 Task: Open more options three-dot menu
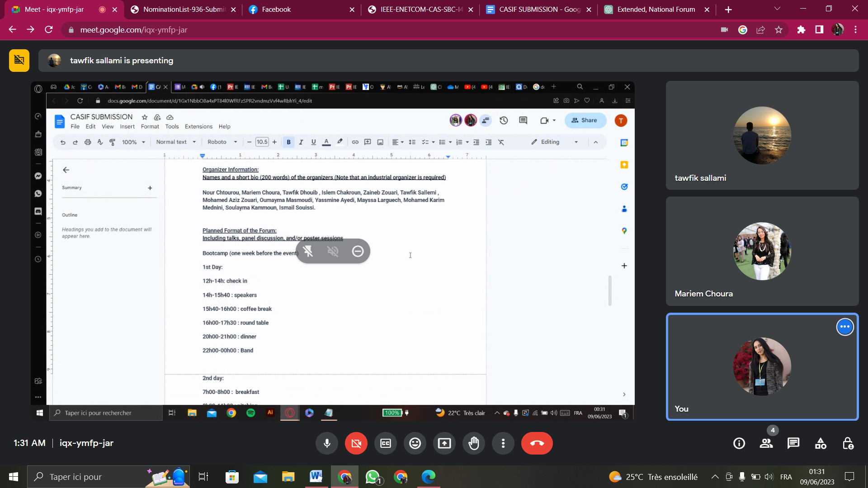click(x=503, y=443)
